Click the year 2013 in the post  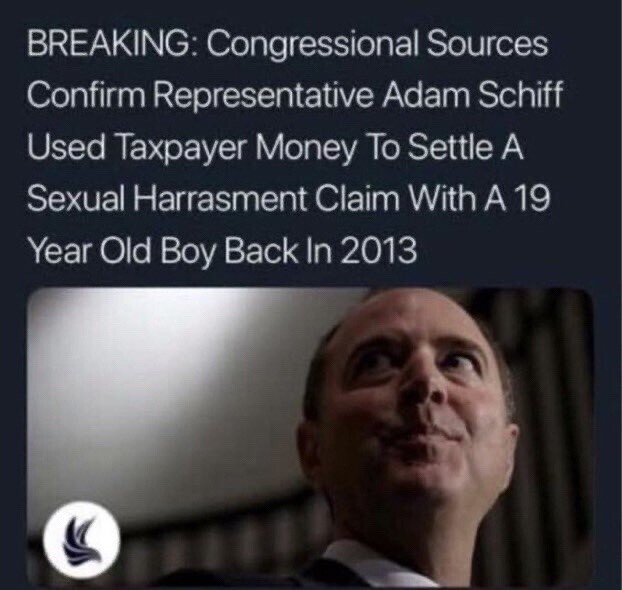pos(377,252)
